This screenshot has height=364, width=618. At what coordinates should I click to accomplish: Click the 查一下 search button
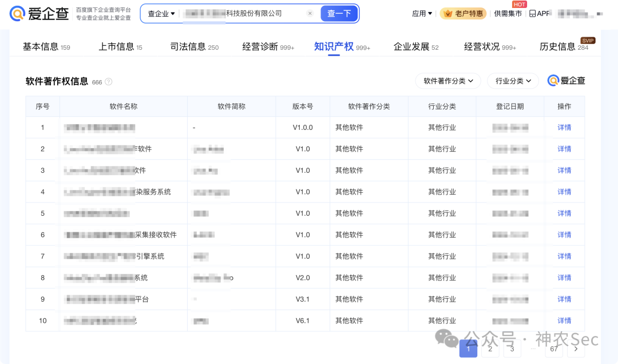[x=339, y=13]
